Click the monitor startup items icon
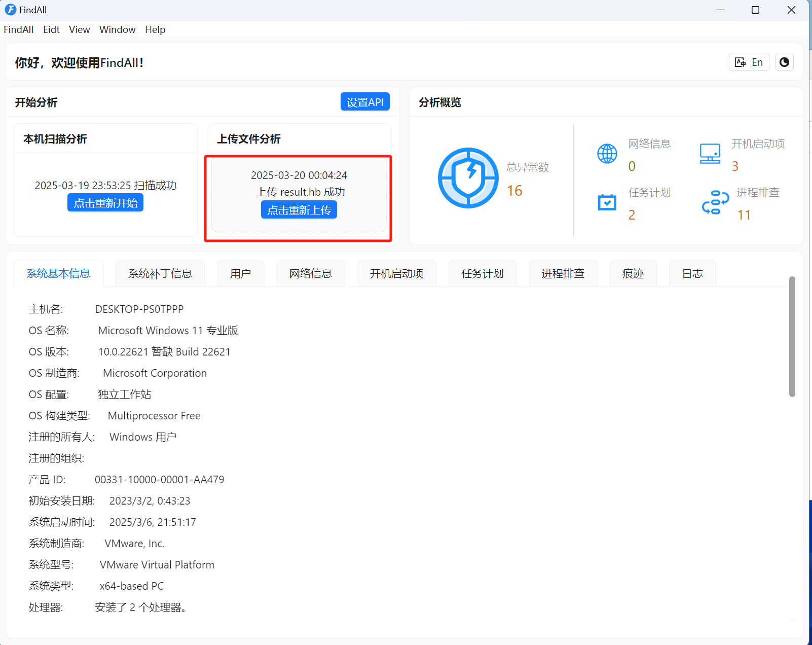812x645 pixels. click(710, 154)
